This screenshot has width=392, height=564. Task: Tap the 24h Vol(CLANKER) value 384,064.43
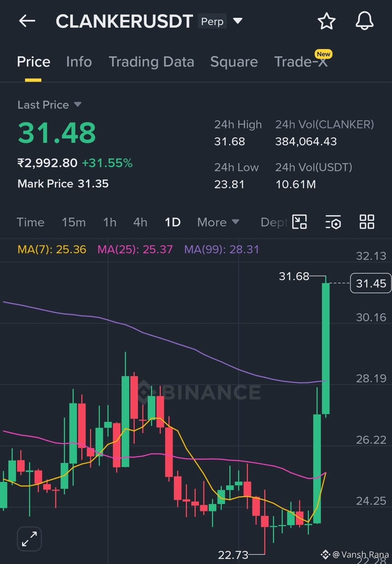pos(306,141)
